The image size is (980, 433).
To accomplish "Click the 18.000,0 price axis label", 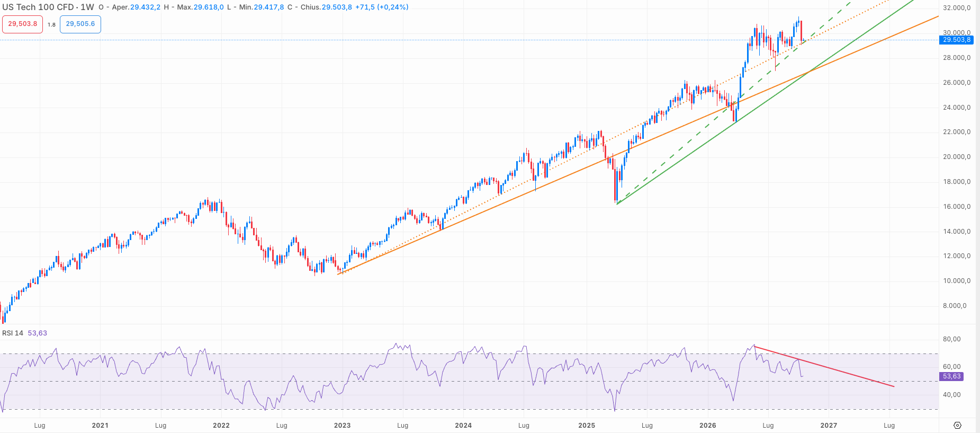I will tap(957, 182).
